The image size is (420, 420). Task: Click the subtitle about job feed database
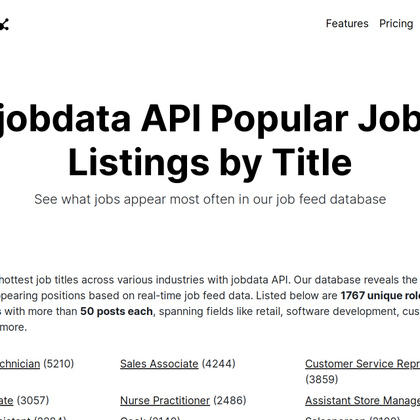tap(210, 199)
